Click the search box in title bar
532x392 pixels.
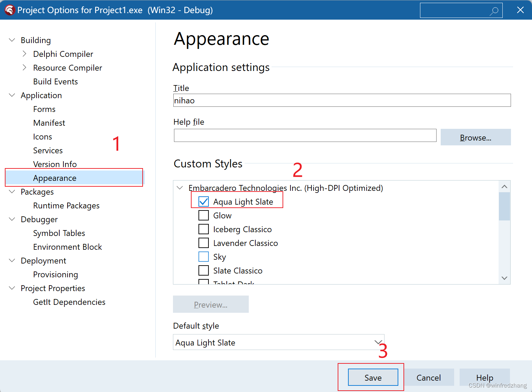(461, 10)
